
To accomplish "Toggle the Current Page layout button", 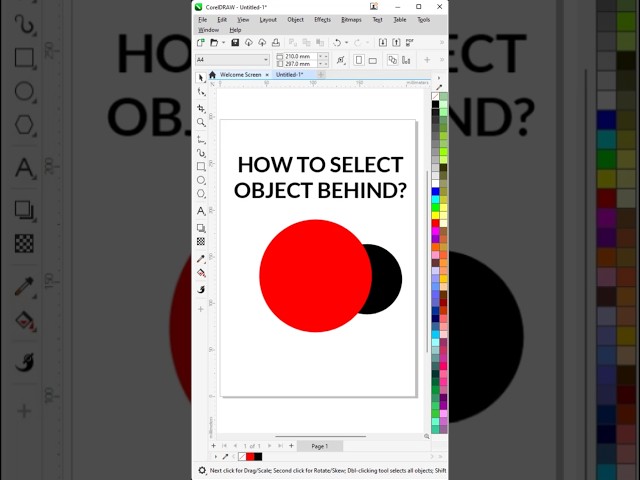I will tap(406, 60).
